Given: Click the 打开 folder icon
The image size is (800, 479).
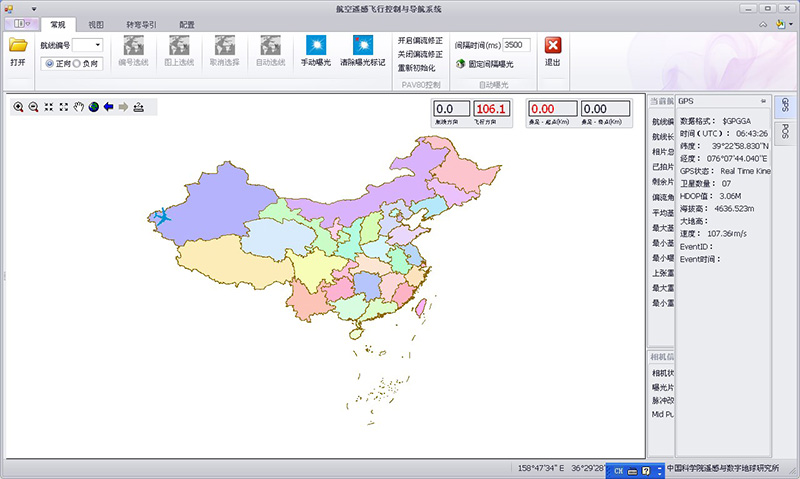Looking at the screenshot, I should coord(18,45).
